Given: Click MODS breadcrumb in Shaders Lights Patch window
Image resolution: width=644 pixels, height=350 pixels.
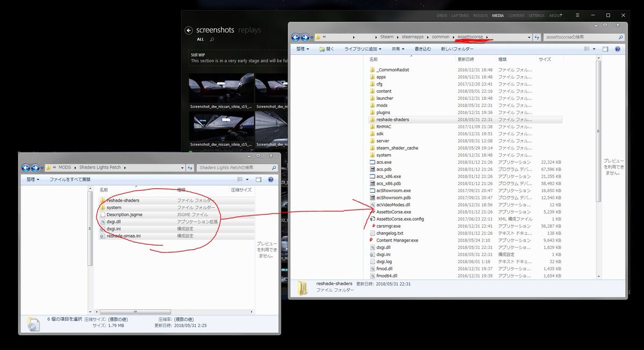Looking at the screenshot, I should (64, 167).
